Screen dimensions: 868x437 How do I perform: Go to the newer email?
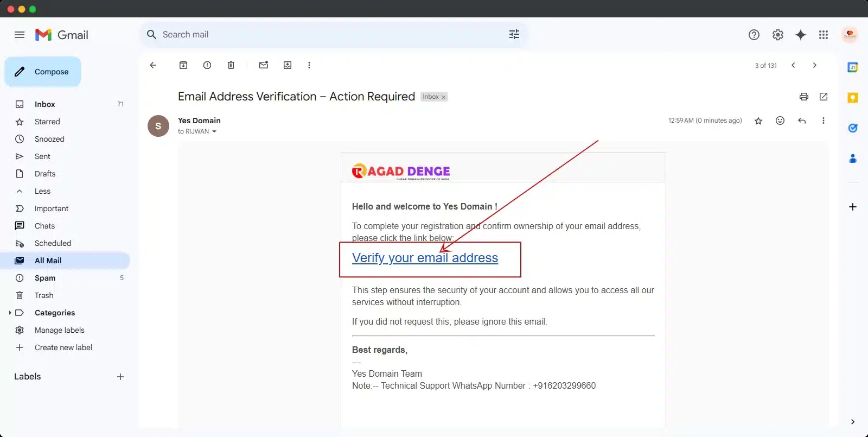pyautogui.click(x=793, y=65)
